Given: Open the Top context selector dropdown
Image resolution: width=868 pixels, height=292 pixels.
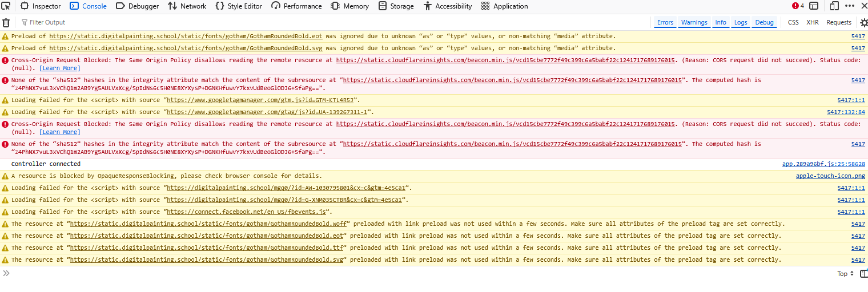Looking at the screenshot, I should pyautogui.click(x=845, y=274).
